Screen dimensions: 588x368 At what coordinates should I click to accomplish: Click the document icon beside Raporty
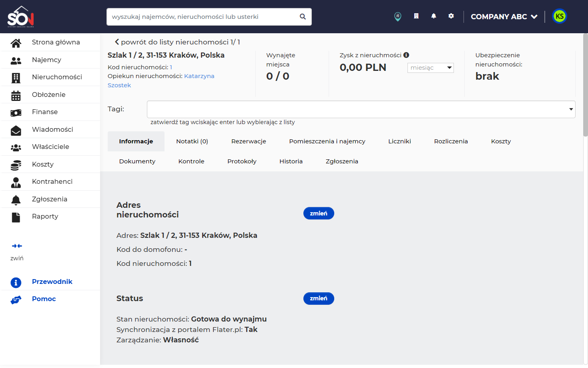pyautogui.click(x=16, y=217)
